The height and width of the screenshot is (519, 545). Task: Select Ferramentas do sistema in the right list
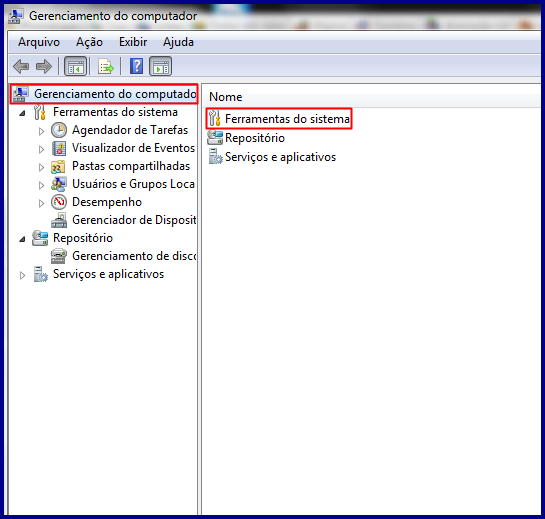(x=287, y=119)
